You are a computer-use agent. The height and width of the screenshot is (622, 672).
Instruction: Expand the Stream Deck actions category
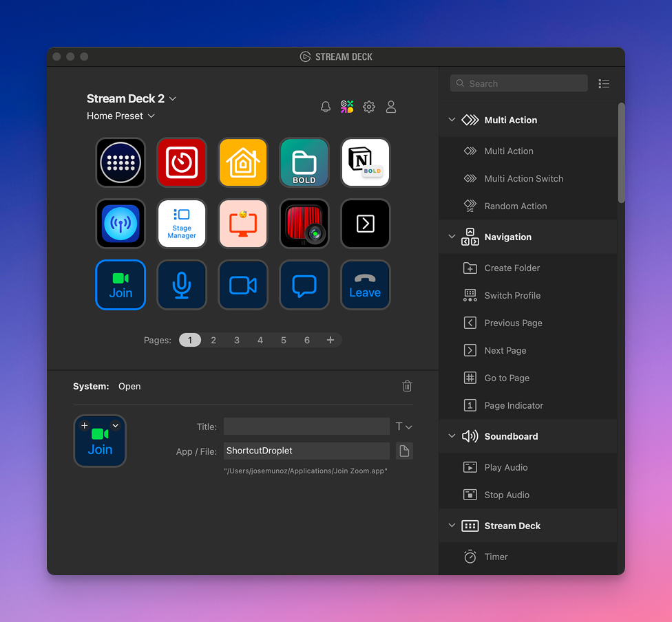452,526
